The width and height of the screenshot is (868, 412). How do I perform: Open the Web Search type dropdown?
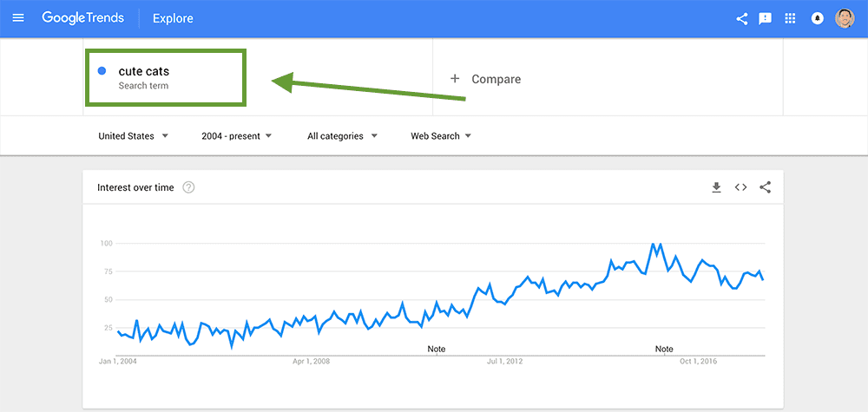pyautogui.click(x=441, y=136)
